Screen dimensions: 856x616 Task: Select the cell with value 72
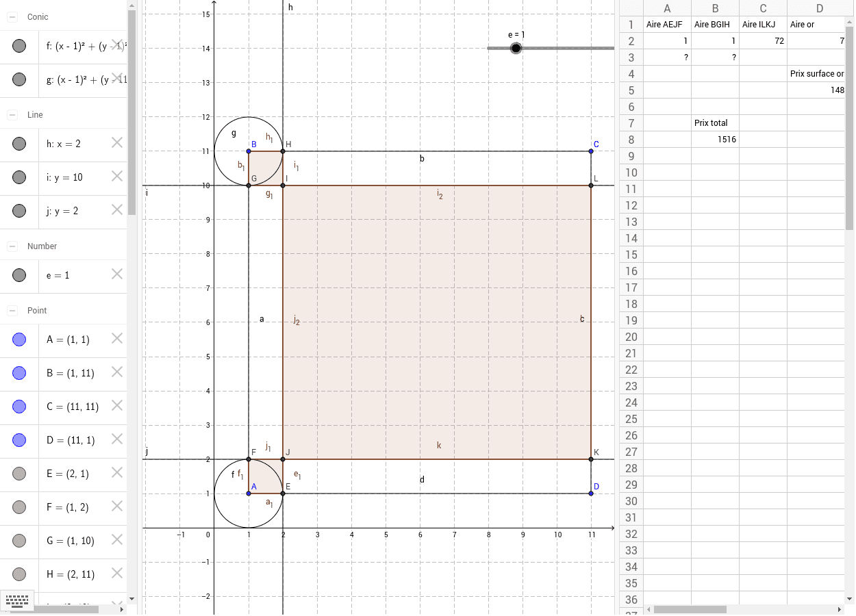[x=763, y=41]
